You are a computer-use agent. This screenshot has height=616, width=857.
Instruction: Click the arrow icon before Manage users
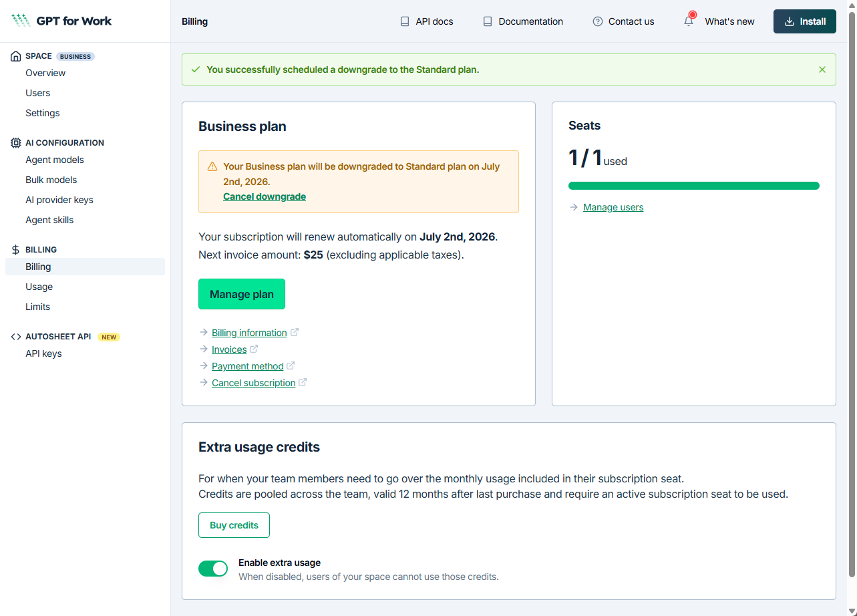[x=574, y=207]
